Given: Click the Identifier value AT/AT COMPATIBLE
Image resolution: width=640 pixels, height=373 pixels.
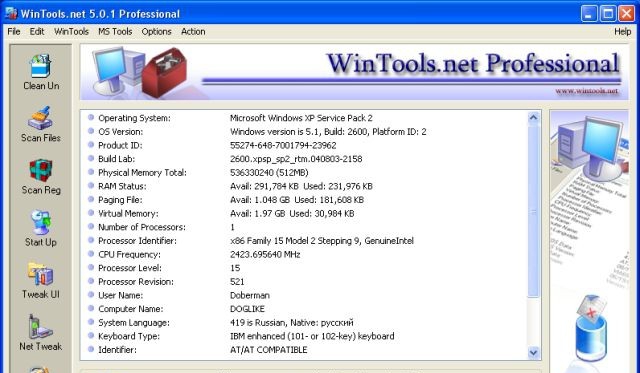Looking at the screenshot, I should 269,350.
